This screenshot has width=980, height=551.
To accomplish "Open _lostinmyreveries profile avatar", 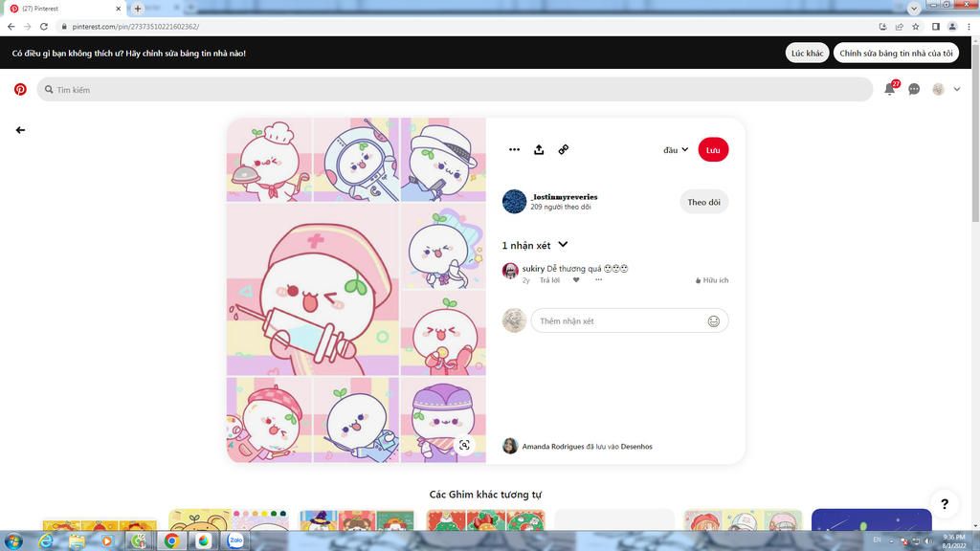I will [514, 201].
